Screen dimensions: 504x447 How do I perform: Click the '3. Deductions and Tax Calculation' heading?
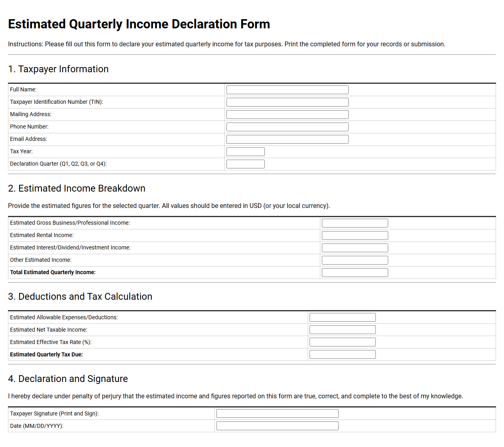(x=80, y=297)
